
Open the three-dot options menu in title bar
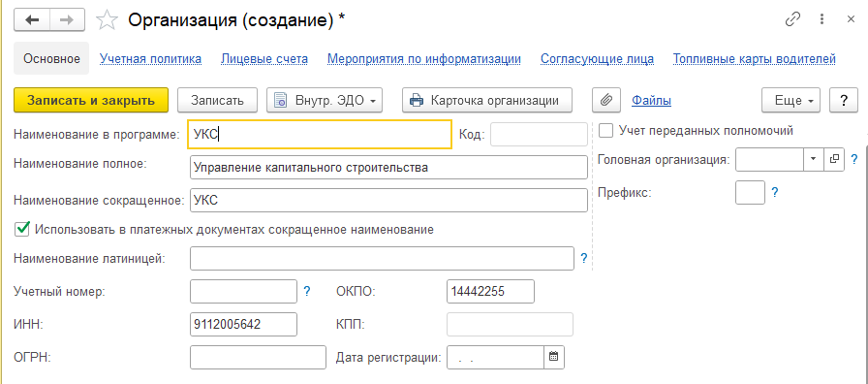[x=822, y=19]
